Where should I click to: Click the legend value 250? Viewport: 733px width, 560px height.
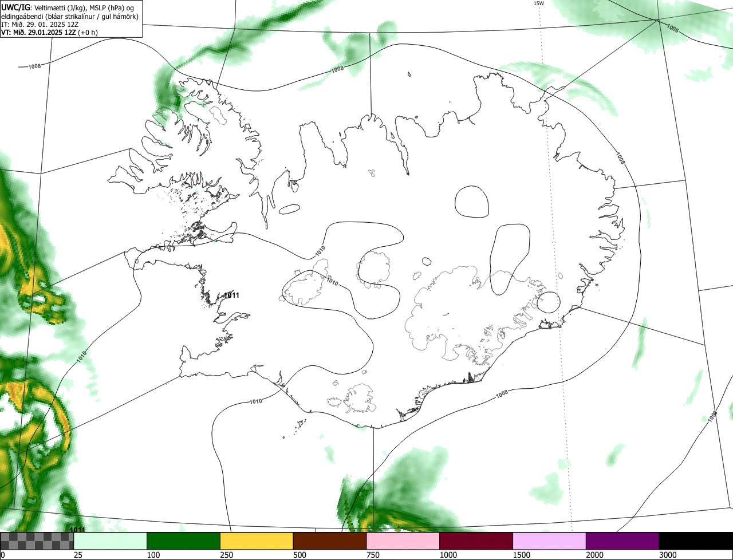tap(227, 555)
